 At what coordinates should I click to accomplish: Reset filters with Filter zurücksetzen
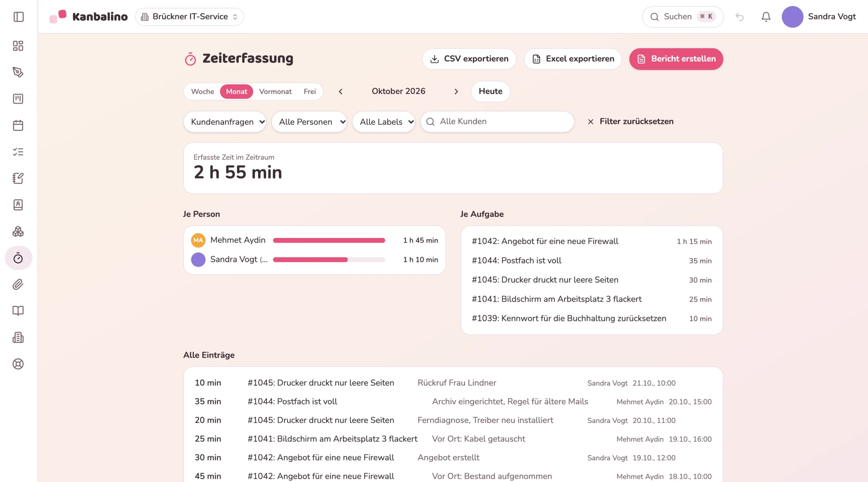(x=630, y=121)
